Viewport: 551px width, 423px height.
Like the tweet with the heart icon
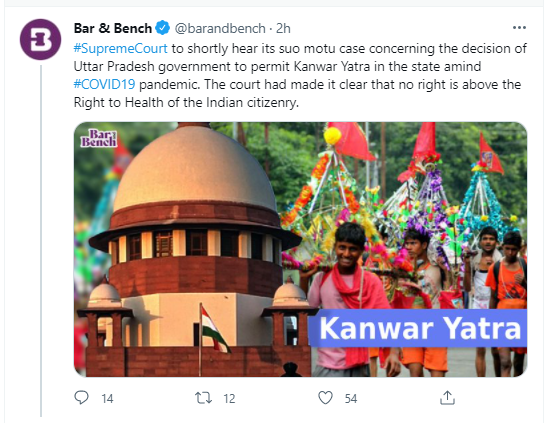pyautogui.click(x=325, y=398)
